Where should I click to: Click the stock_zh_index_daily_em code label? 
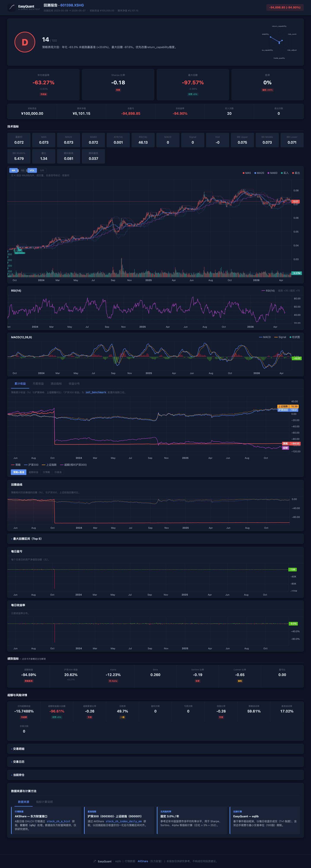[124, 821]
